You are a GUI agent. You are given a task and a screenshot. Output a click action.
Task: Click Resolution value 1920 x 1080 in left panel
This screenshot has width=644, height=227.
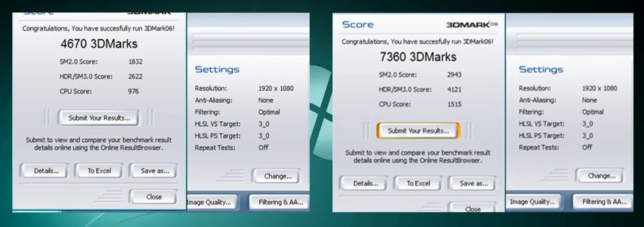(x=276, y=88)
